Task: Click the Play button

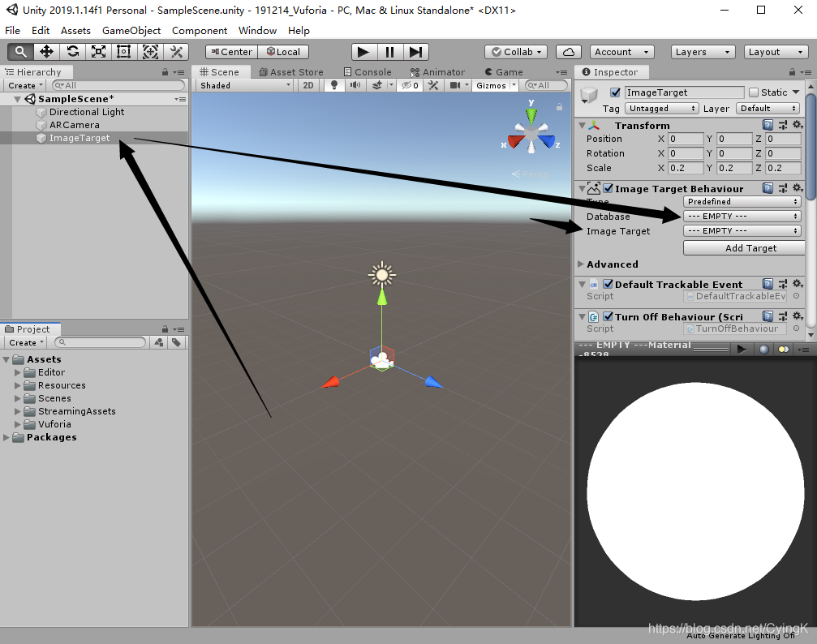Action: [x=363, y=52]
